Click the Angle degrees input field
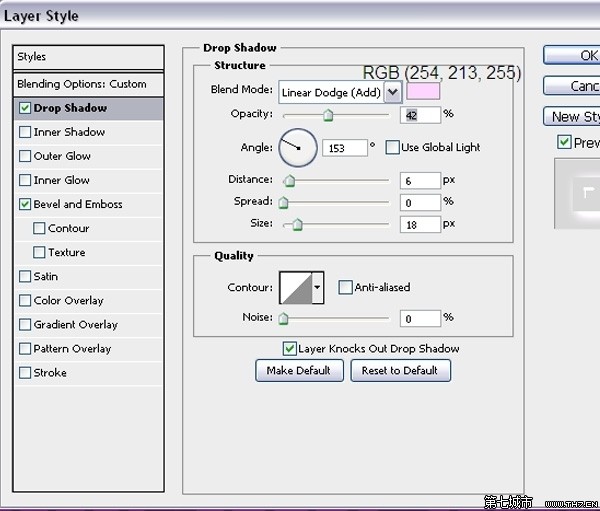This screenshot has width=600, height=511. pyautogui.click(x=344, y=148)
